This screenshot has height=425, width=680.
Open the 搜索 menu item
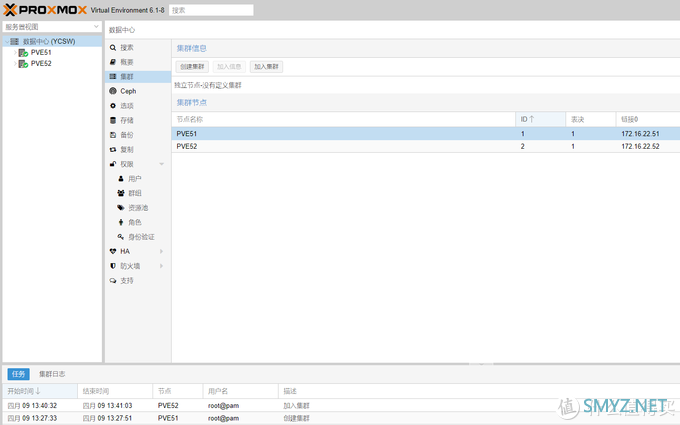point(138,48)
